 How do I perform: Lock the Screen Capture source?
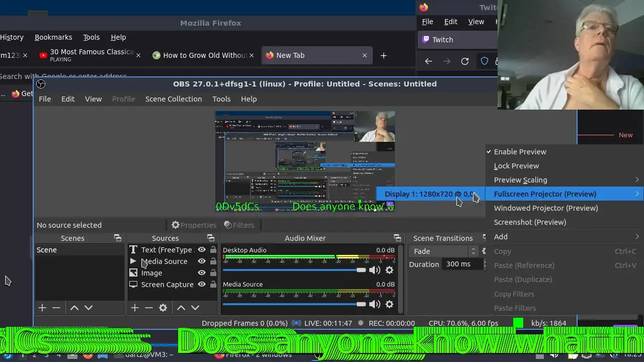tap(213, 285)
